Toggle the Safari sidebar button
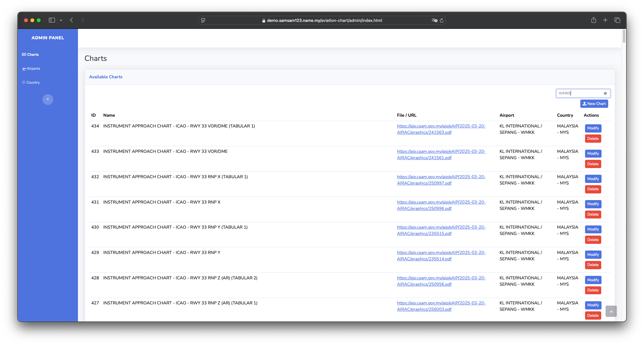Viewport: 644px width, 345px height. point(52,20)
